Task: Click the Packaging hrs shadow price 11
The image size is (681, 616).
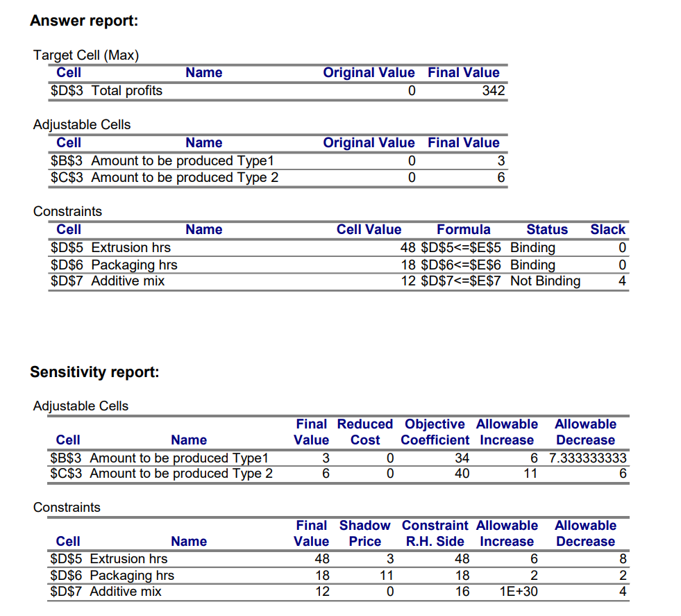Action: pos(386,575)
